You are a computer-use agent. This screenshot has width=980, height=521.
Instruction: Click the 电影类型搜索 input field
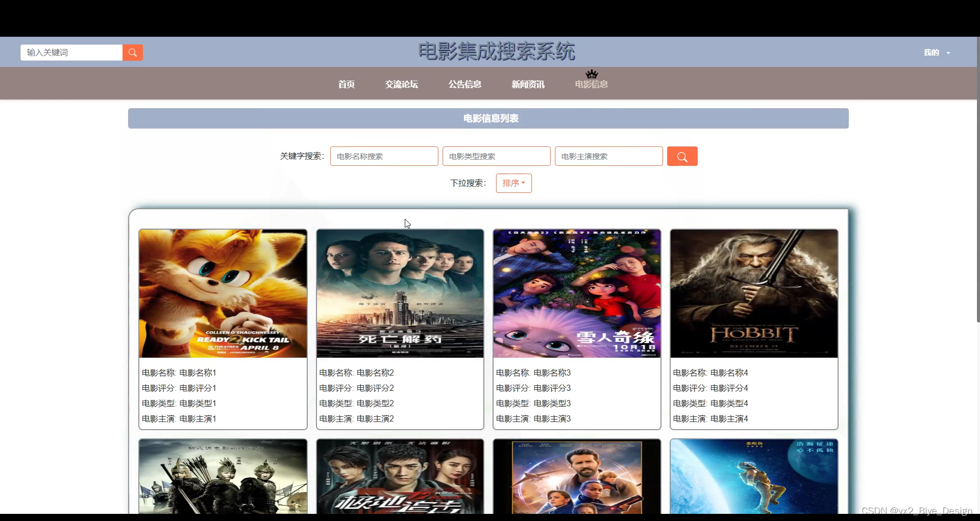497,156
